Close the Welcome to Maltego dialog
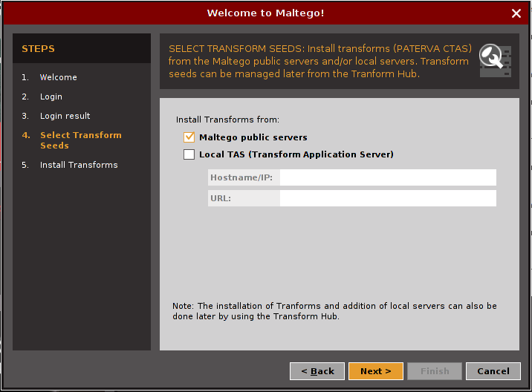 516,13
